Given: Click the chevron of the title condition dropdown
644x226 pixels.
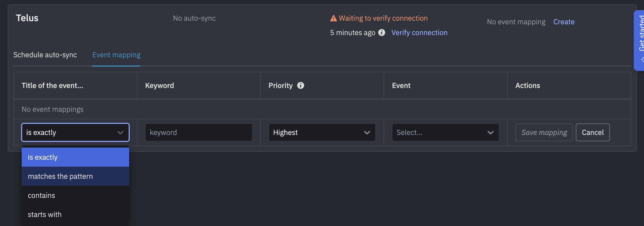Looking at the screenshot, I should (x=120, y=132).
